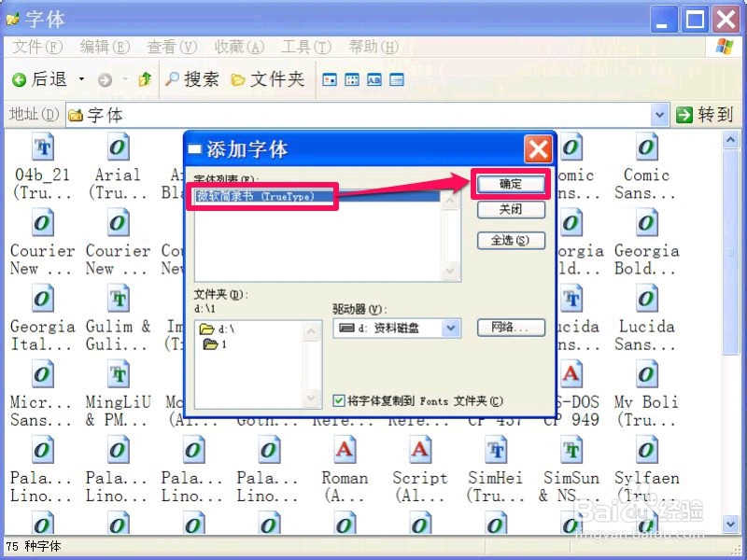Select folder 1 in folder tree
Image resolution: width=747 pixels, height=560 pixels.
(215, 343)
